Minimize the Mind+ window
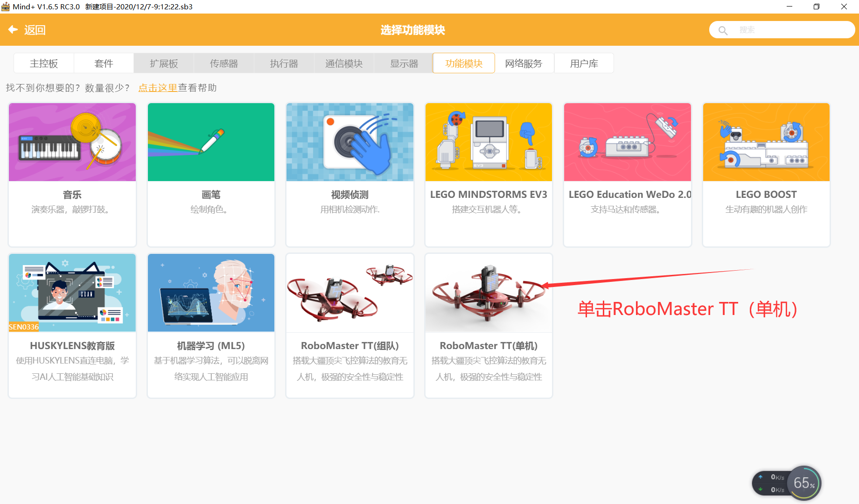 789,7
